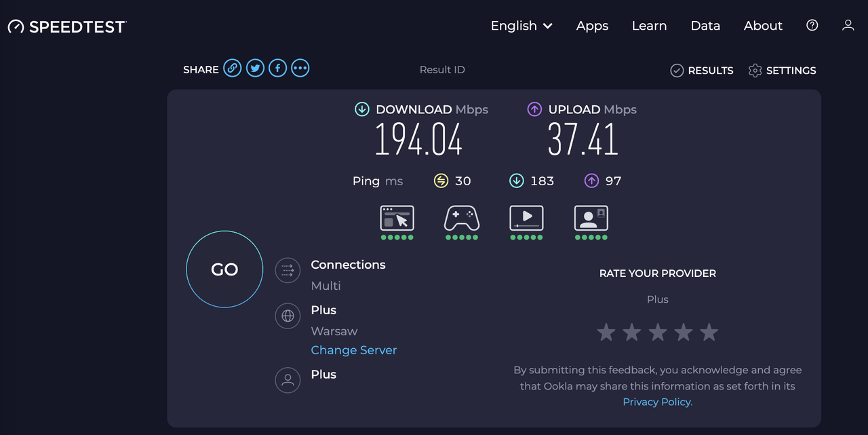868x435 pixels.
Task: Click the RATE YOUR PROVIDER heading
Action: pyautogui.click(x=658, y=273)
